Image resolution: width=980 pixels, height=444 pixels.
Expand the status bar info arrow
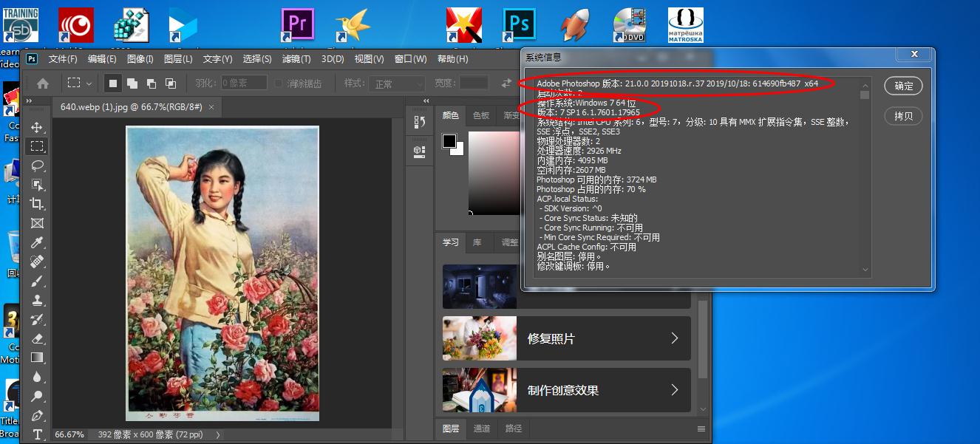click(x=218, y=435)
